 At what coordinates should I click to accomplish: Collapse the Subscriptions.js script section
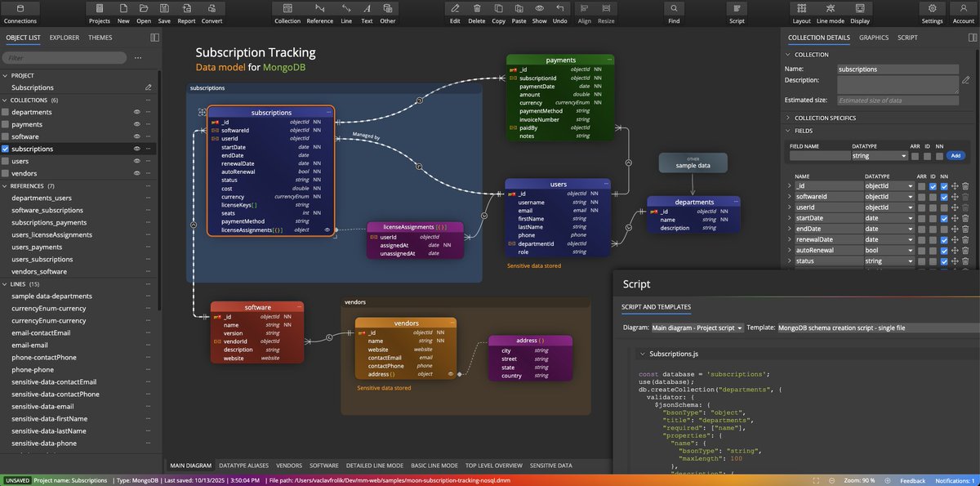tap(641, 354)
